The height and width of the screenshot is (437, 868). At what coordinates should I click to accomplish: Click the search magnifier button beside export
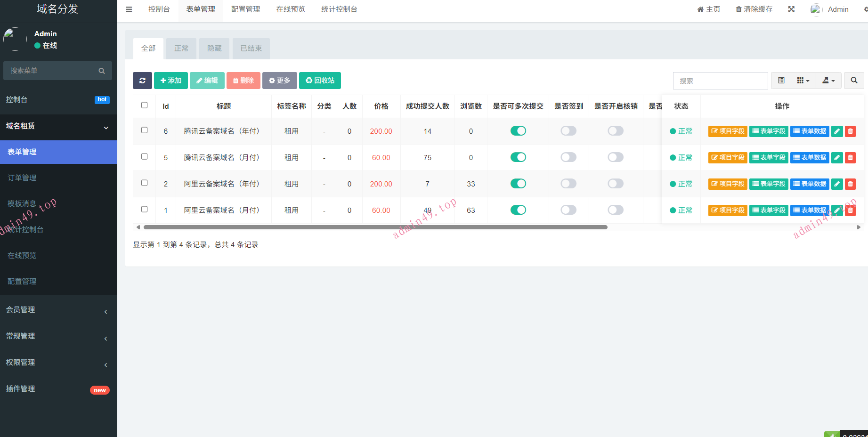click(853, 81)
